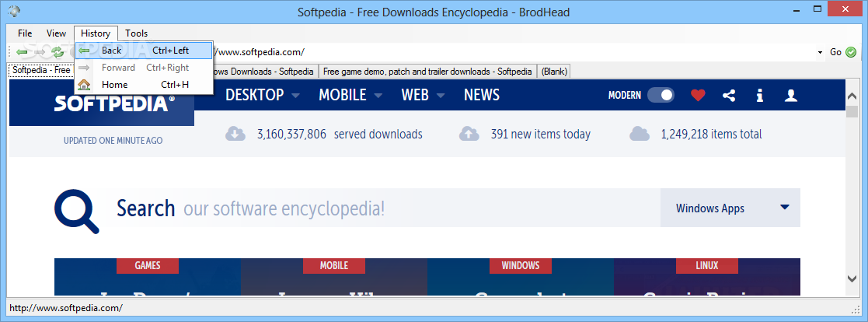Click the new items upload cloud icon
Screen dimensions: 868x322
pos(469,134)
